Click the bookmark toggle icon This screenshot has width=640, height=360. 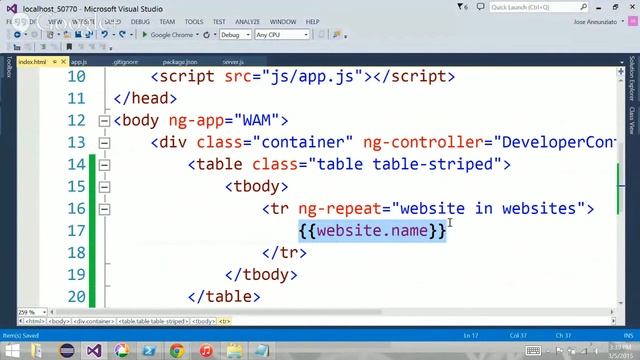click(x=69, y=47)
